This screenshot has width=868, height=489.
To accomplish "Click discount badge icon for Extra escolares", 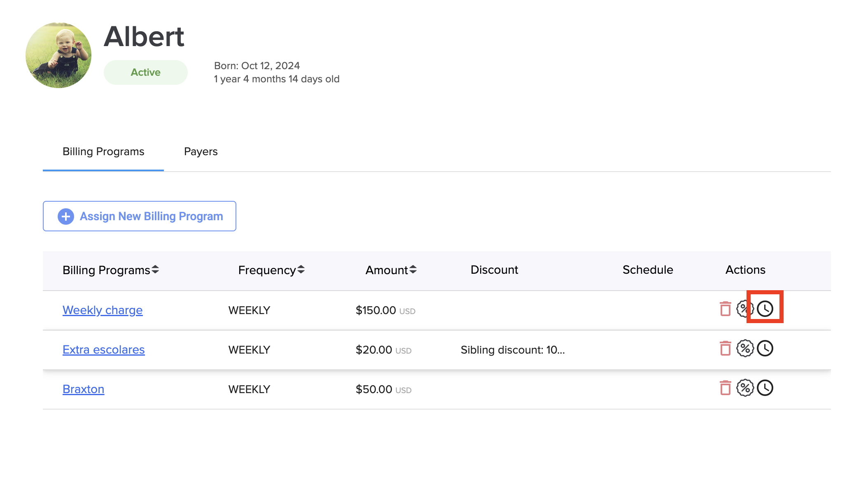I will (x=745, y=348).
